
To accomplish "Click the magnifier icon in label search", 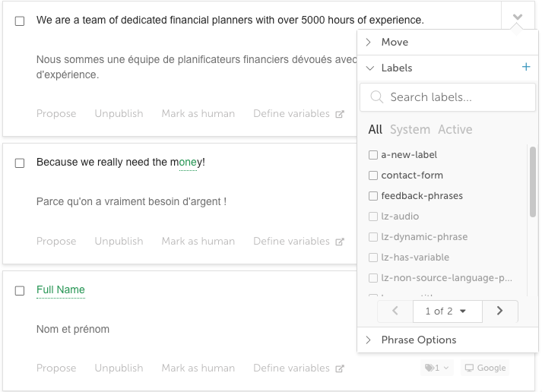I will click(376, 97).
